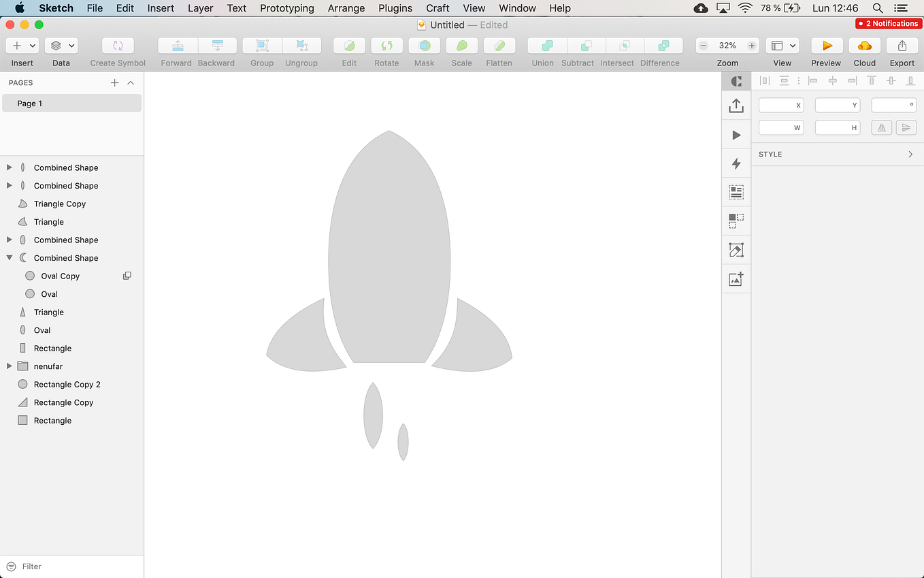Toggle the Oval Copy boolean operation icon

pyautogui.click(x=127, y=276)
